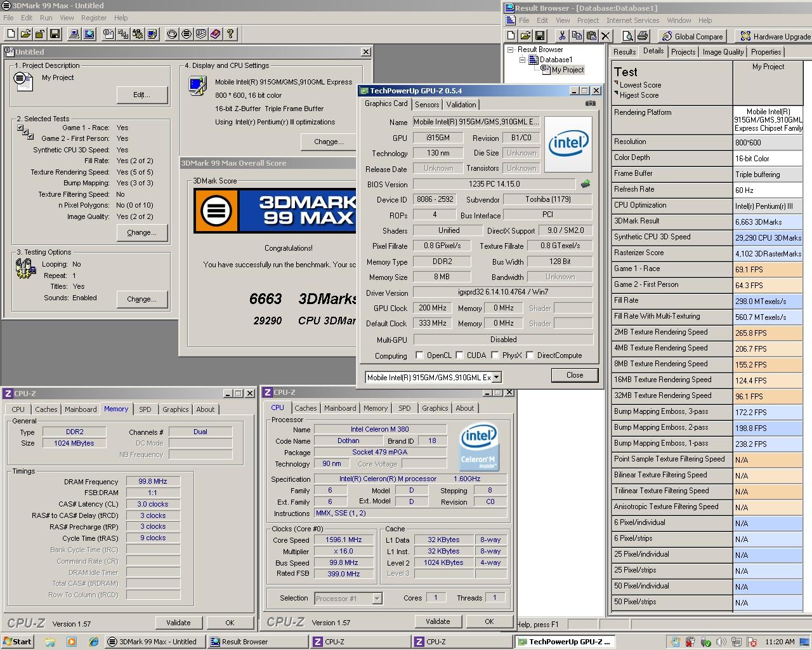
Task: Click Change... in Display and CPU Settings
Action: click(x=329, y=142)
